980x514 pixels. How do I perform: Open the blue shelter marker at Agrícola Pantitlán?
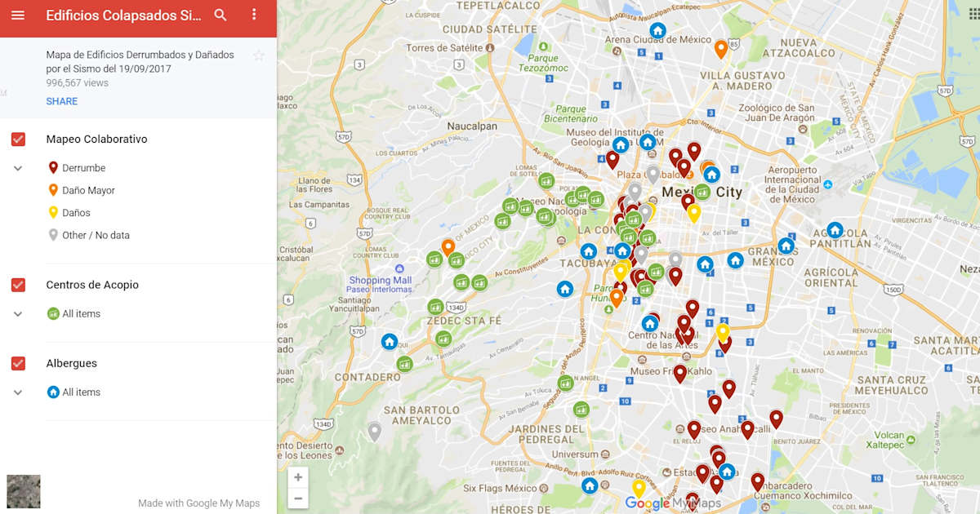835,230
